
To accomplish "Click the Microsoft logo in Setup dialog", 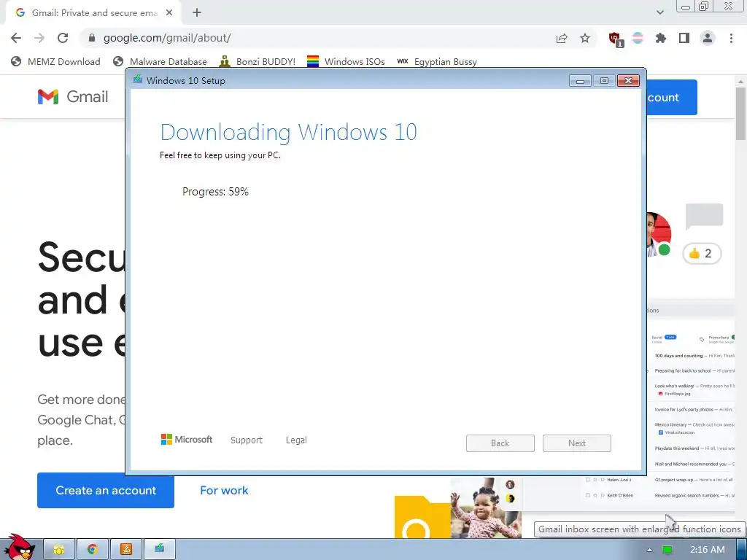I will click(187, 439).
